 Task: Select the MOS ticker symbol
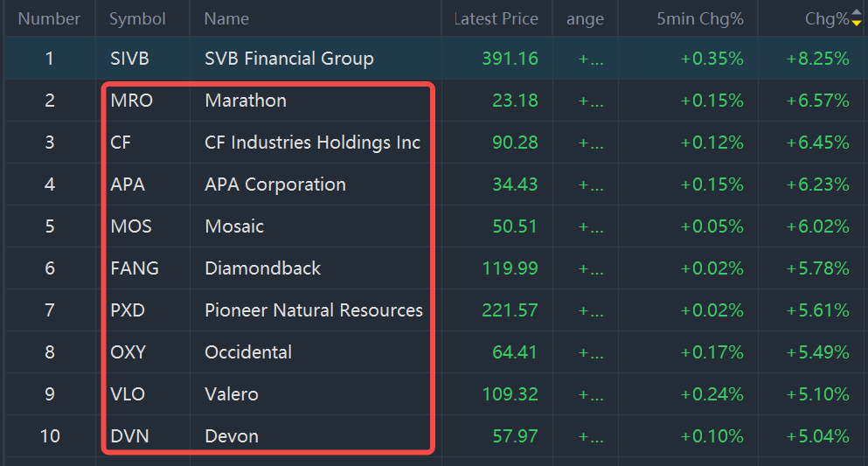click(x=130, y=226)
